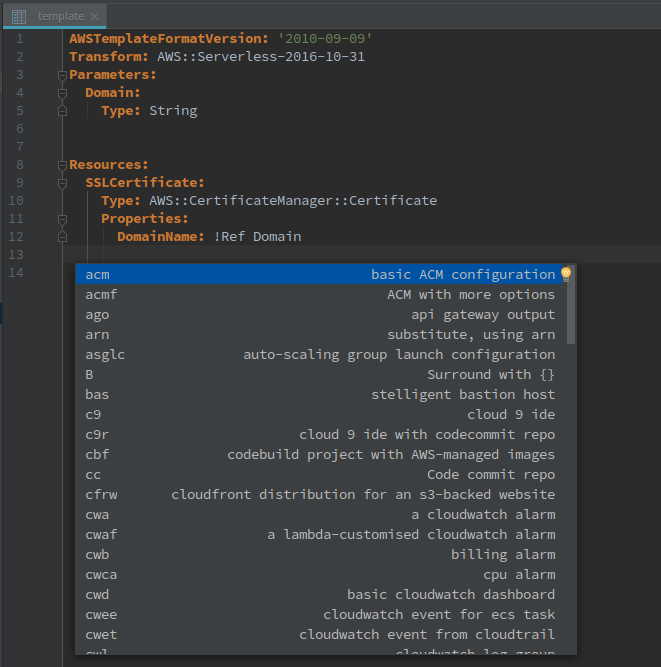This screenshot has height=667, width=661.
Task: Select bas stelligent bastion host snippet
Action: [321, 394]
